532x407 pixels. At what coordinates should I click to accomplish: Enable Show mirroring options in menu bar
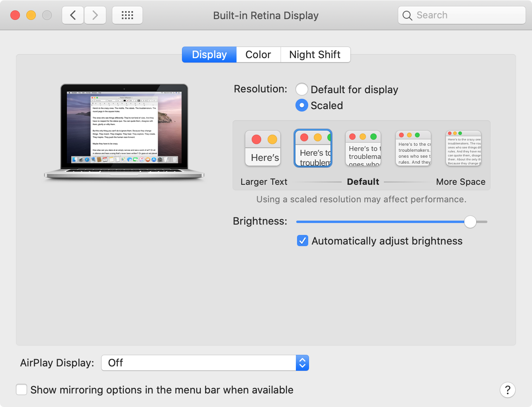[22, 389]
